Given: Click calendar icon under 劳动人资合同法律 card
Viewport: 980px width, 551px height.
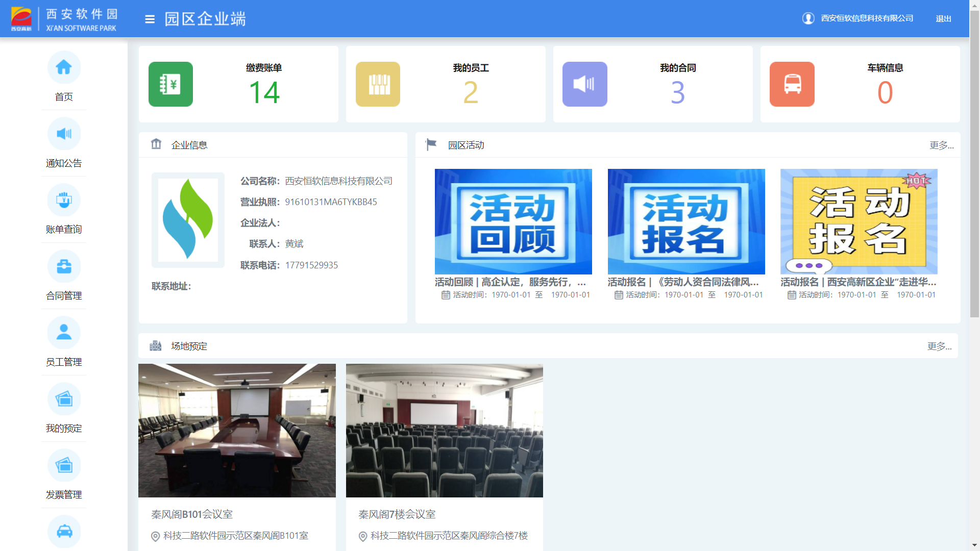Looking at the screenshot, I should 619,295.
